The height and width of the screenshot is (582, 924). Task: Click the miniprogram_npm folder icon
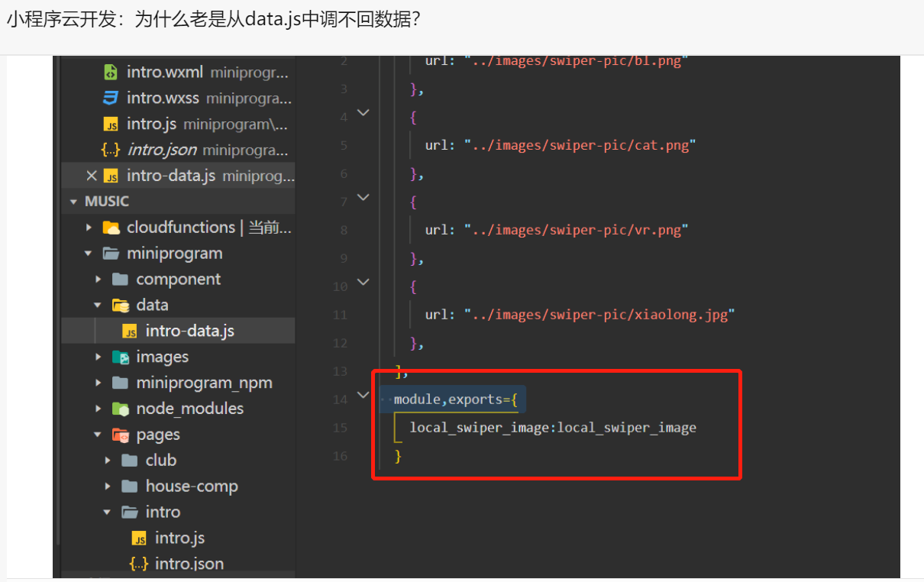(120, 383)
